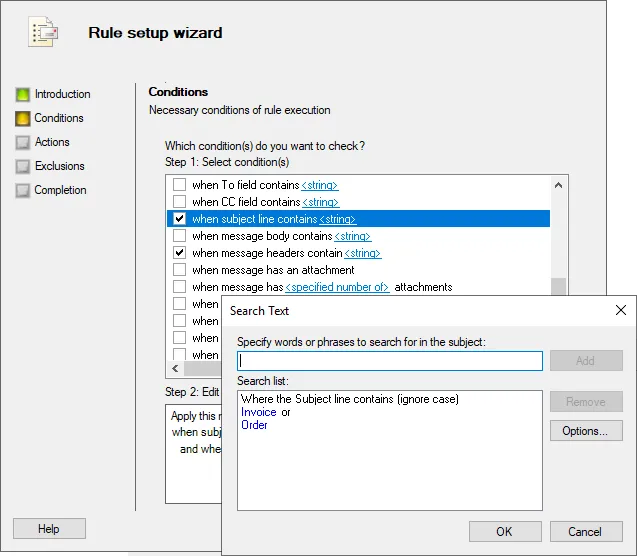Enable the 'To field contains' checkbox
Screen dimensions: 637x556
180,185
